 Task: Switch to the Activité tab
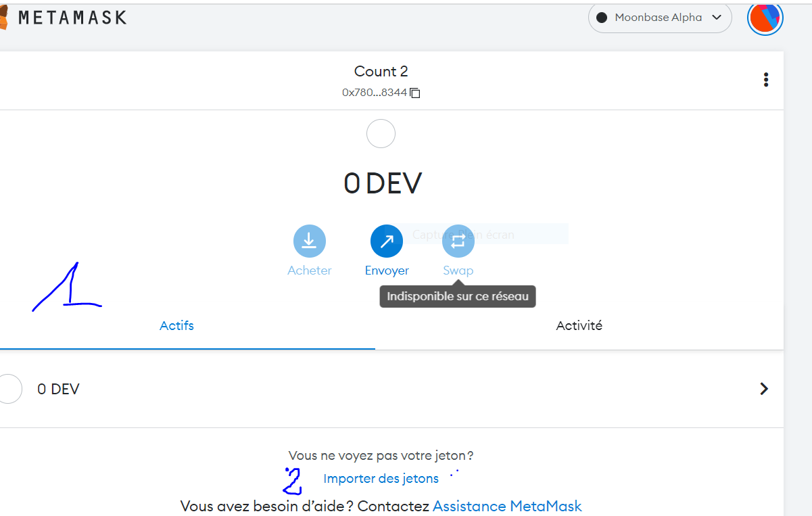(x=579, y=326)
